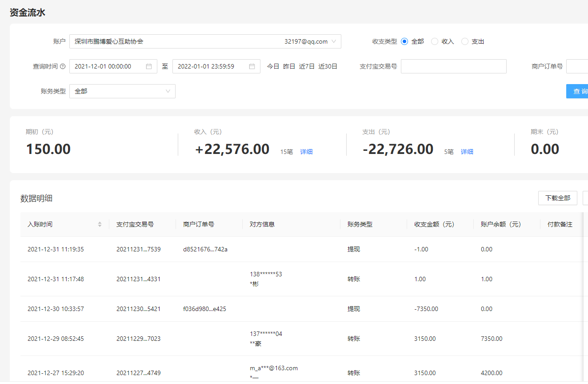Pick the 近30日 date shortcut

(x=328, y=66)
